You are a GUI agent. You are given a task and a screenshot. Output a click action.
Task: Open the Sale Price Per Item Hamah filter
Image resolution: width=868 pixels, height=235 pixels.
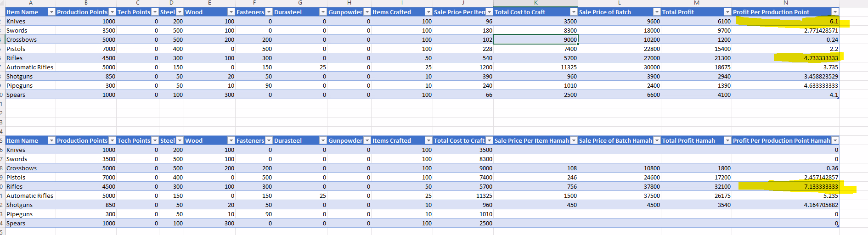(574, 140)
